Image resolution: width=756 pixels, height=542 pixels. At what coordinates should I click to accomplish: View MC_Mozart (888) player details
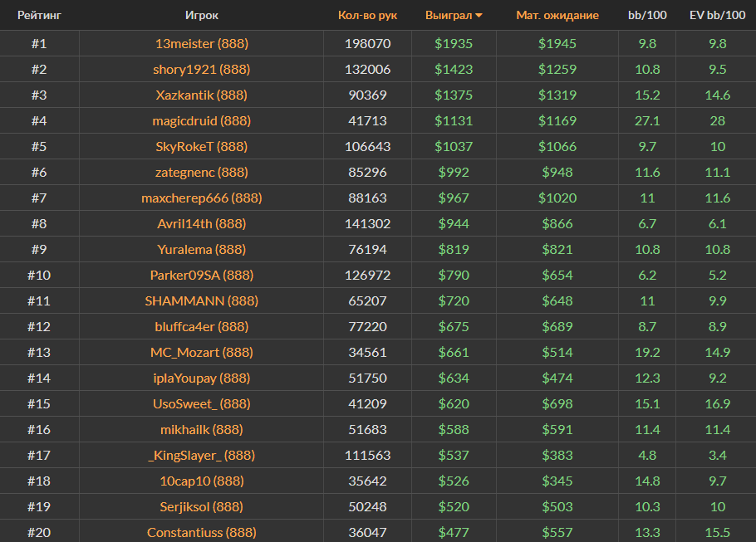(x=202, y=352)
